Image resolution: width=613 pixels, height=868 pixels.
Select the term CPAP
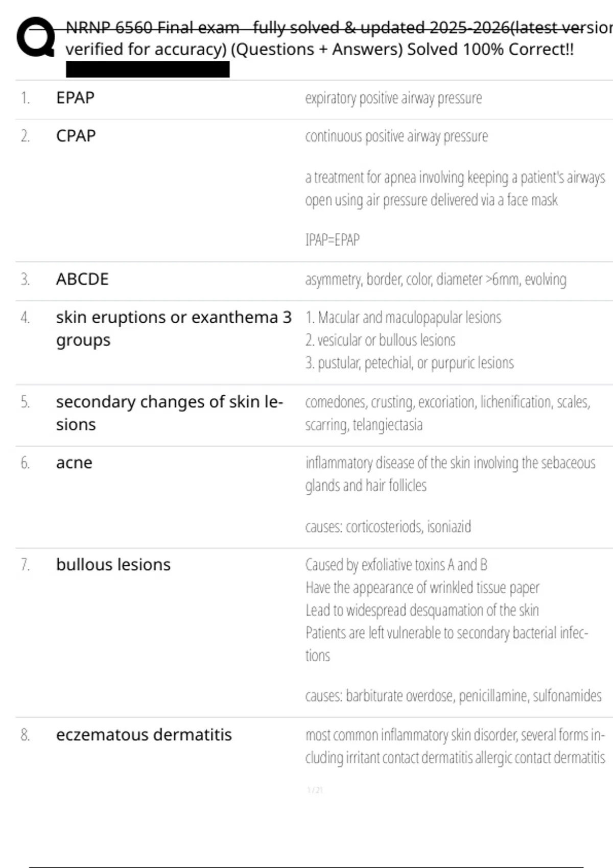click(76, 136)
